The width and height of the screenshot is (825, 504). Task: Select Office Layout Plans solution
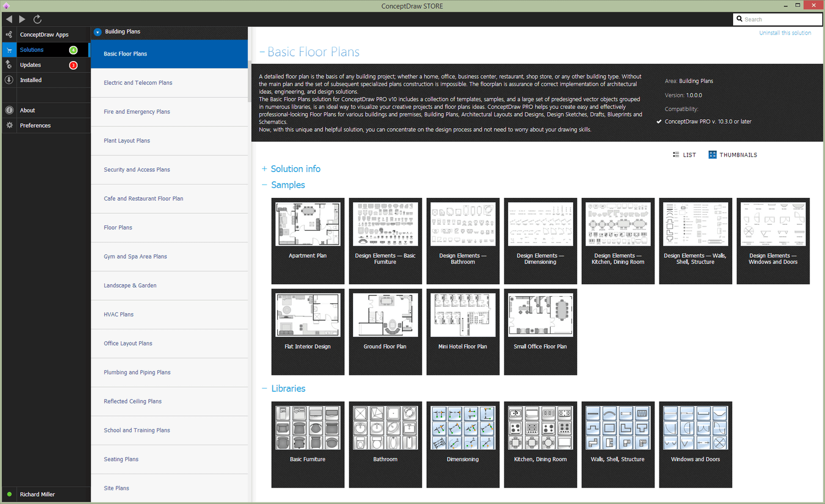169,344
